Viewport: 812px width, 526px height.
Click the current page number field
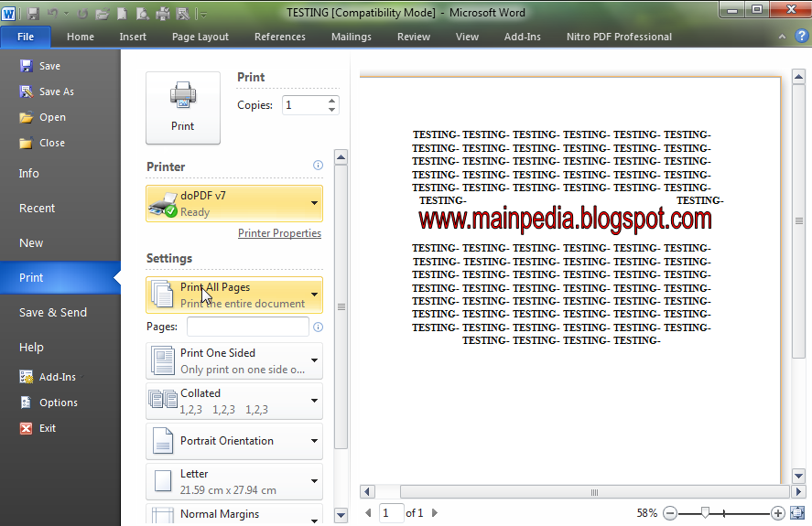click(x=391, y=512)
